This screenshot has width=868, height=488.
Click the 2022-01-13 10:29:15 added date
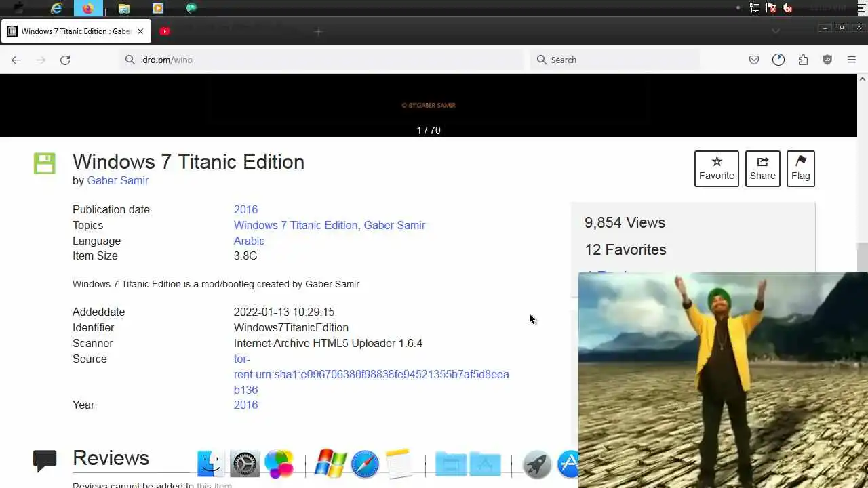pos(284,312)
